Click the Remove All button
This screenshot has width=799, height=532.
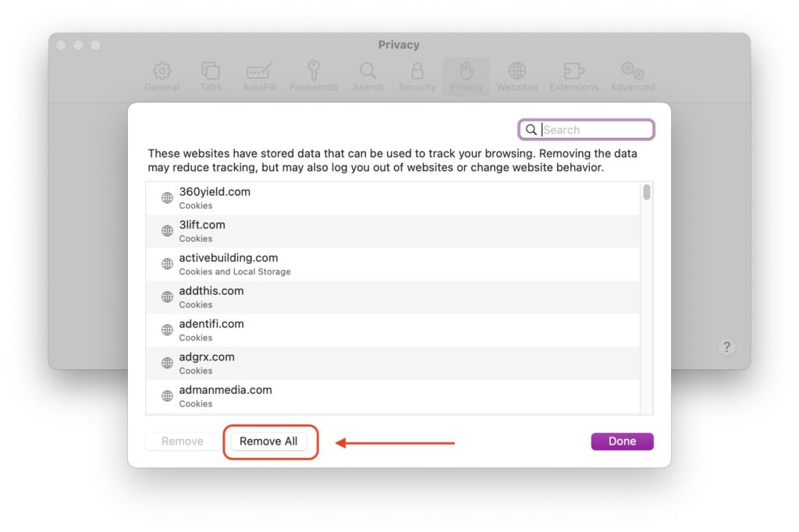(x=268, y=442)
